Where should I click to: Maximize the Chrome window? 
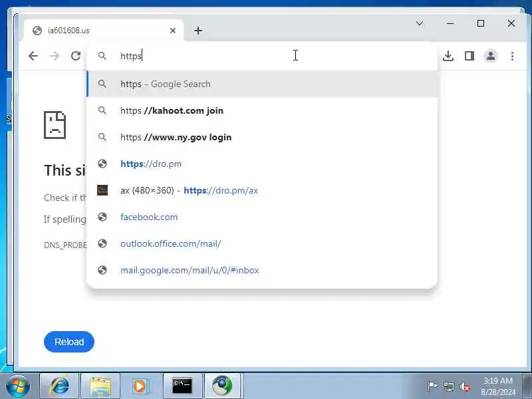[x=480, y=23]
